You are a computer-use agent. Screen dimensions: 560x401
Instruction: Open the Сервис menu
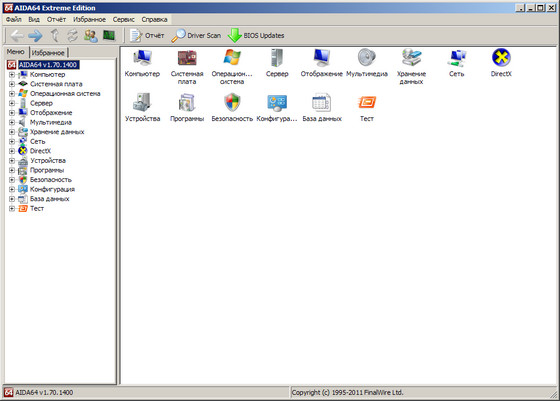[x=124, y=19]
